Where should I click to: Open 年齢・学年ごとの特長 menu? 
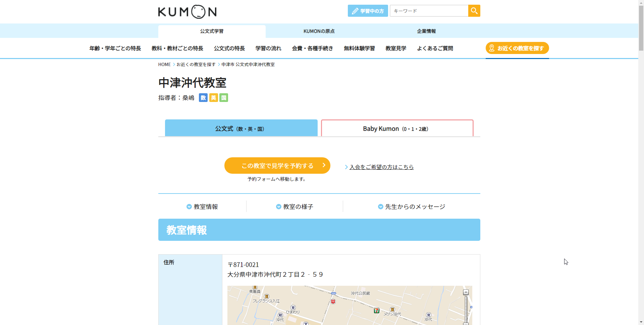point(115,48)
